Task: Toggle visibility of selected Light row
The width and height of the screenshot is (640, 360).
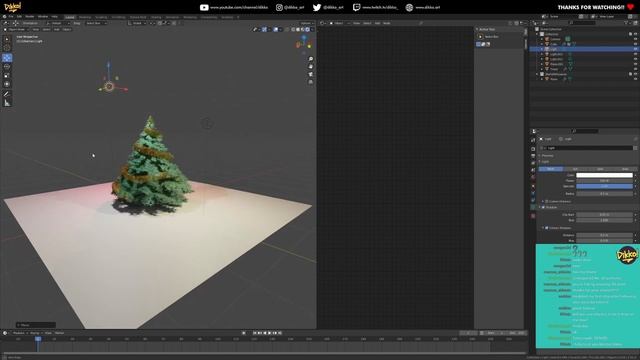Action: point(635,49)
